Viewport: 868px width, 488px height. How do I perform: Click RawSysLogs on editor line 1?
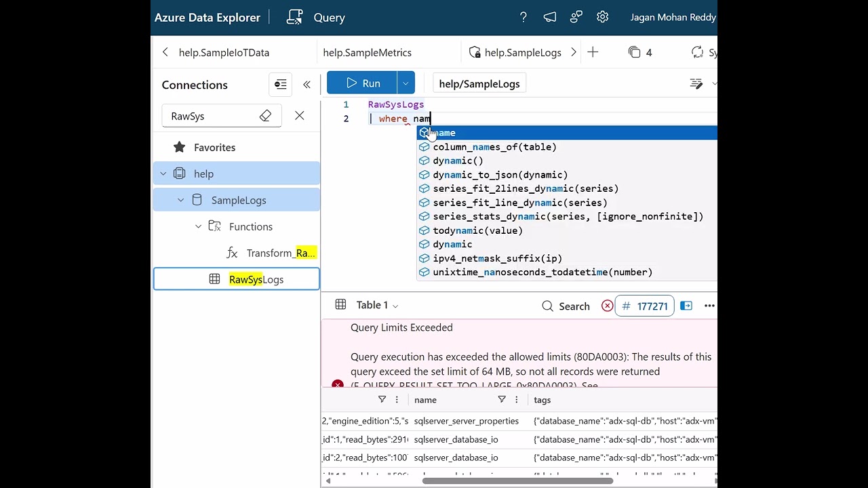pos(396,104)
